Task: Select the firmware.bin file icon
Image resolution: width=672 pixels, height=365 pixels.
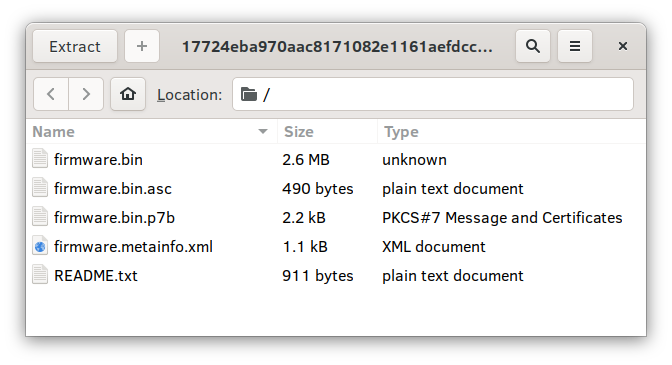Action: pyautogui.click(x=40, y=159)
